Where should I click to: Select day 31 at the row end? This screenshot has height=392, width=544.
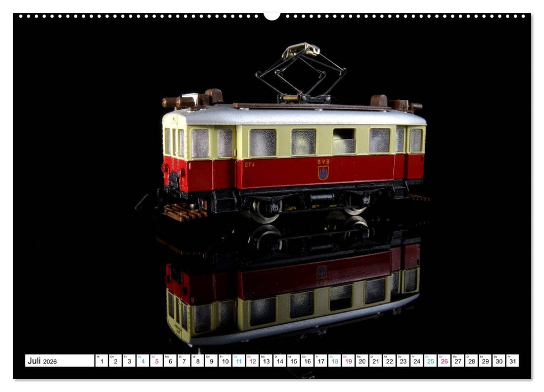point(512,361)
